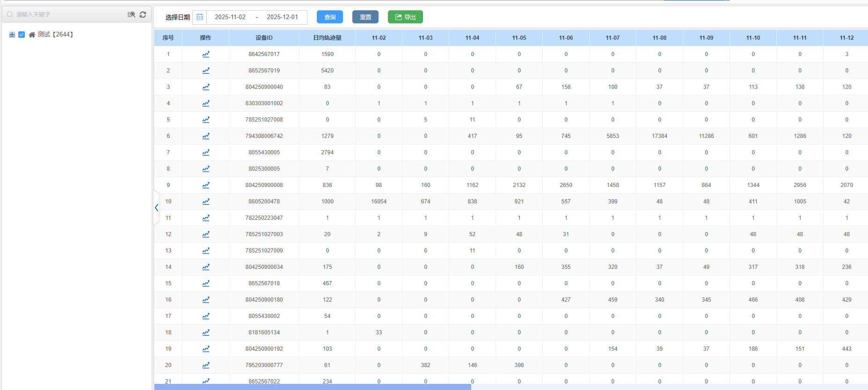Export data with the 导出 button
Screen dimensions: 868x390
[405, 17]
